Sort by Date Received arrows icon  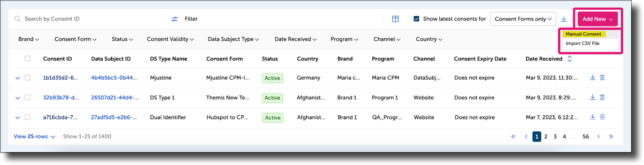[570, 59]
